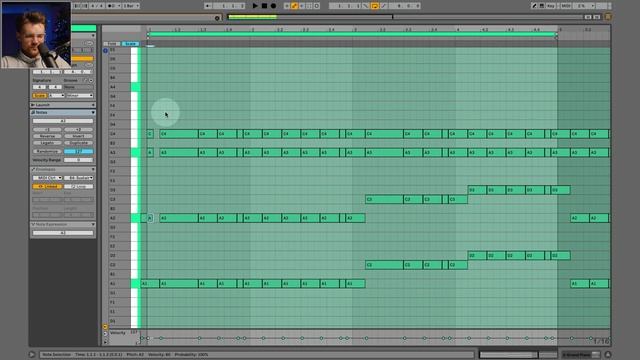
Task: Click the Legato button
Action: pyautogui.click(x=47, y=143)
